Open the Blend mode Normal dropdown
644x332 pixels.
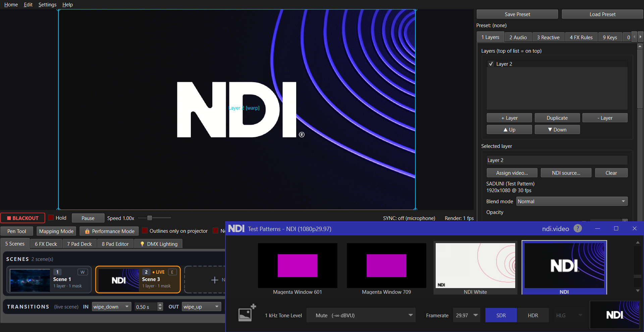click(x=572, y=201)
